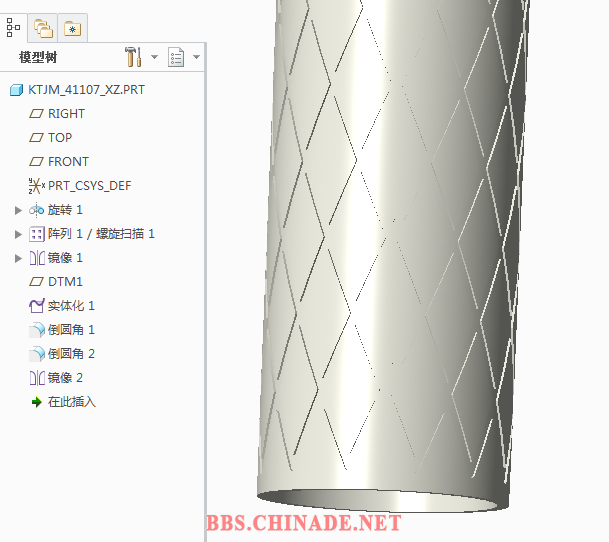This screenshot has height=542, width=609.
Task: Click the tree display list icon
Action: click(176, 57)
